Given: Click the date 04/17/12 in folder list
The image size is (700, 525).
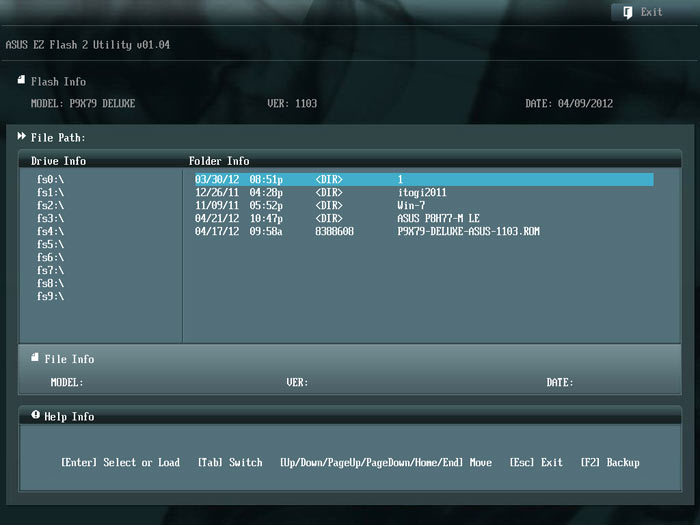Looking at the screenshot, I should [x=217, y=231].
